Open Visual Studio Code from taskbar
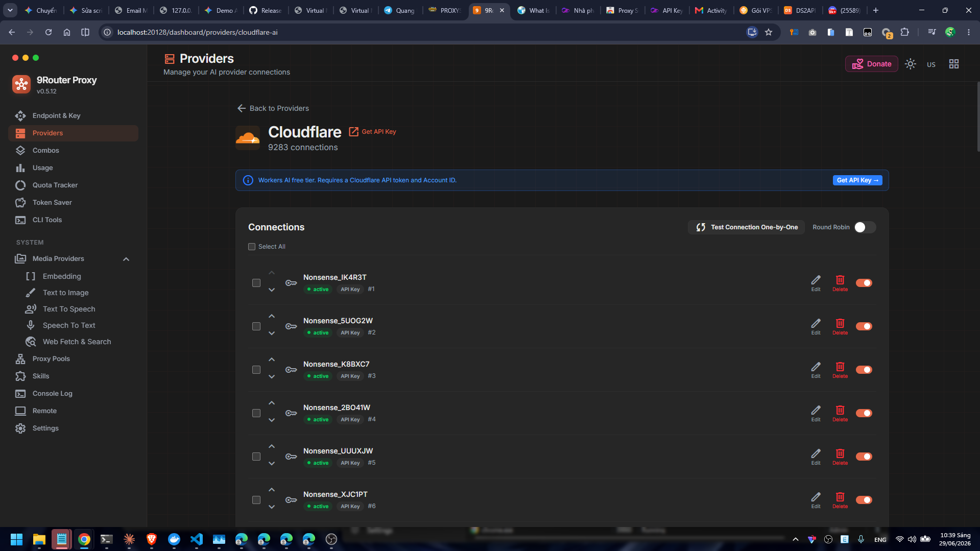Viewport: 980px width, 551px height. coord(197,539)
